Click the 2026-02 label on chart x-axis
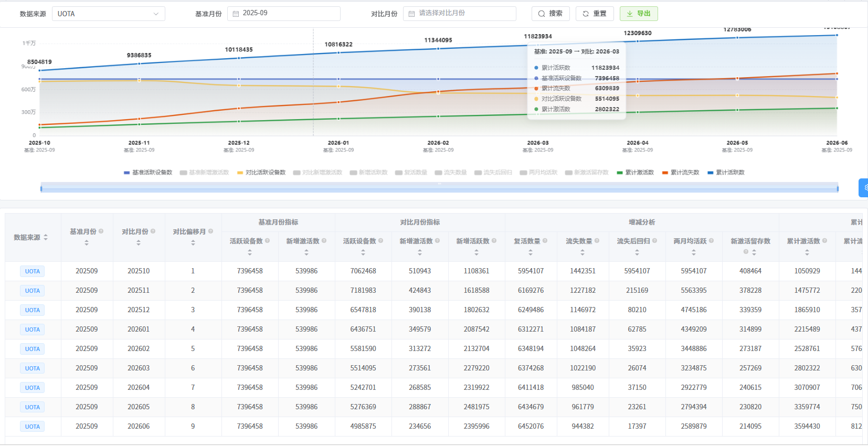868x446 pixels. tap(438, 143)
